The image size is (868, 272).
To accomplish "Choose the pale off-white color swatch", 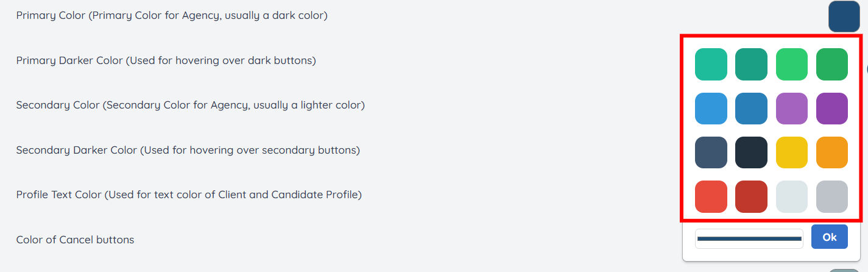I will pyautogui.click(x=791, y=196).
